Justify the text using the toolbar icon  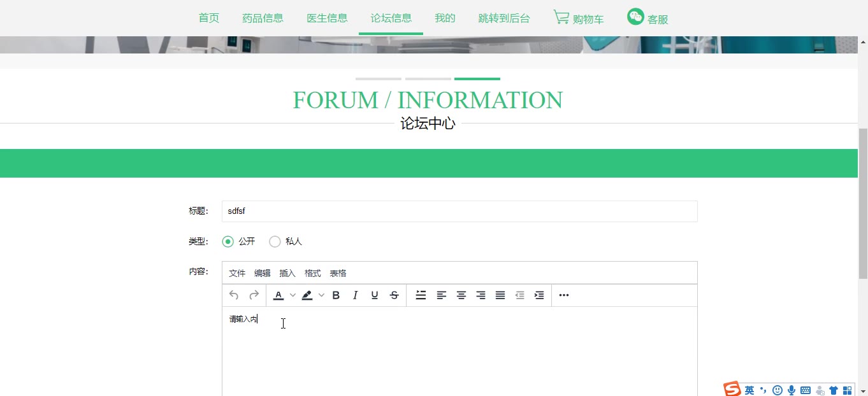500,295
